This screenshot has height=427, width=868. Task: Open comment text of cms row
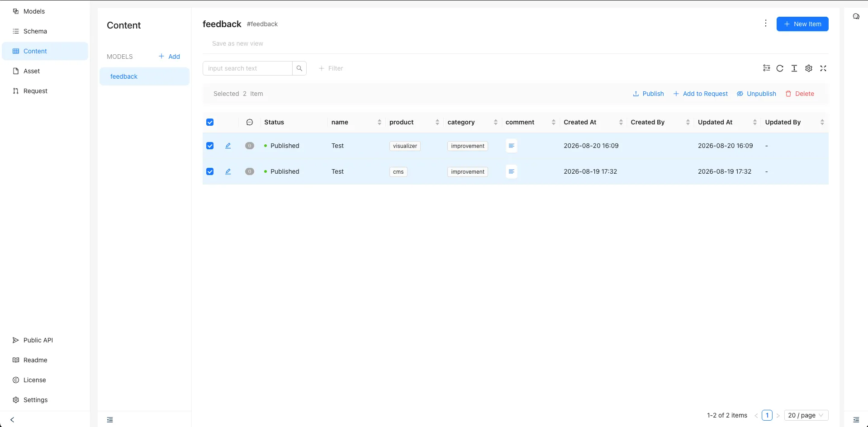click(x=512, y=171)
